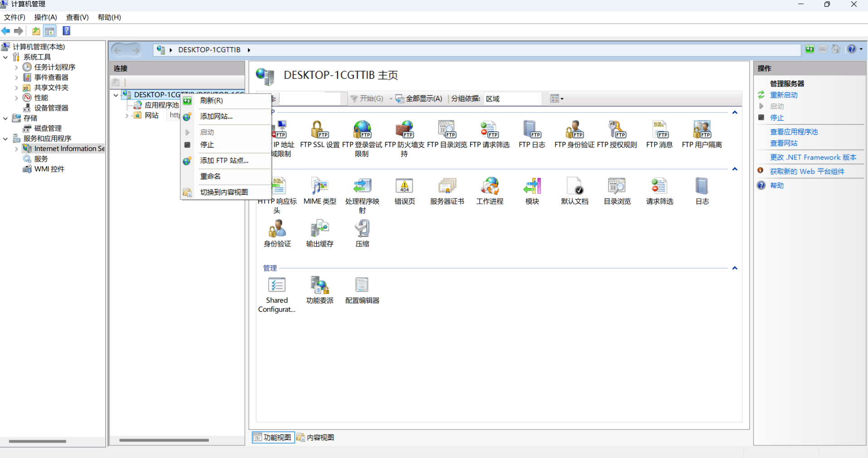
Task: Open the IIS 日志 icon
Action: 702,191
